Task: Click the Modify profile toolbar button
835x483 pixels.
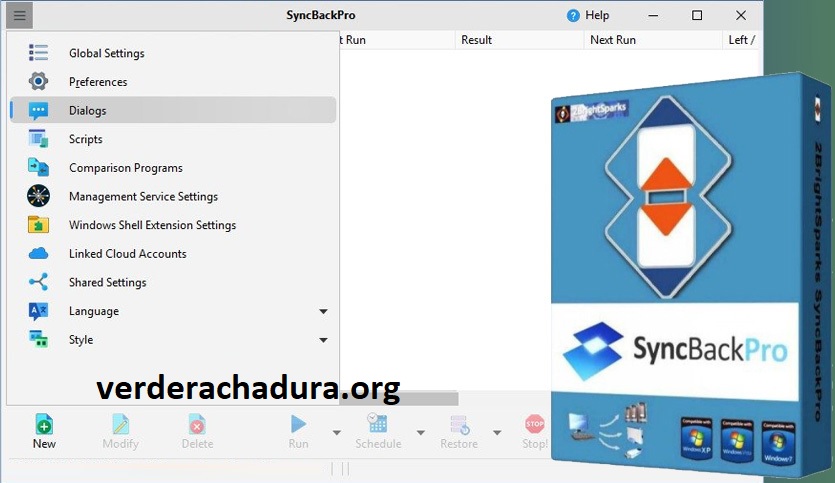Action: click(120, 432)
